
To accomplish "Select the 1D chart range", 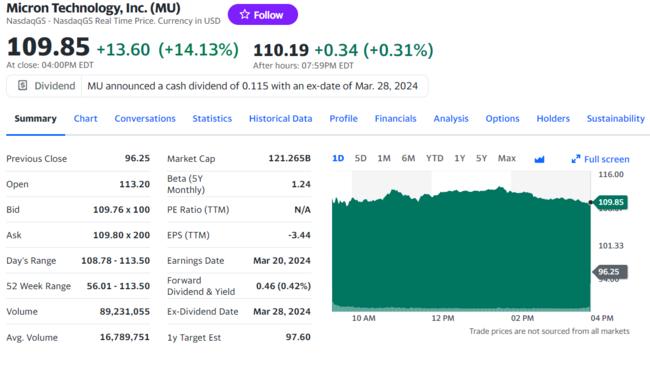I will 338,158.
